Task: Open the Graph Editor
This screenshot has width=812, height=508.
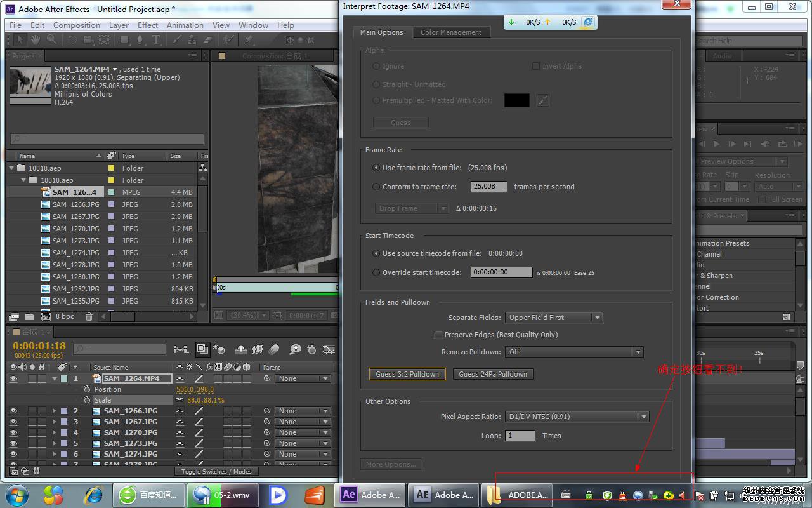Action: click(x=329, y=349)
